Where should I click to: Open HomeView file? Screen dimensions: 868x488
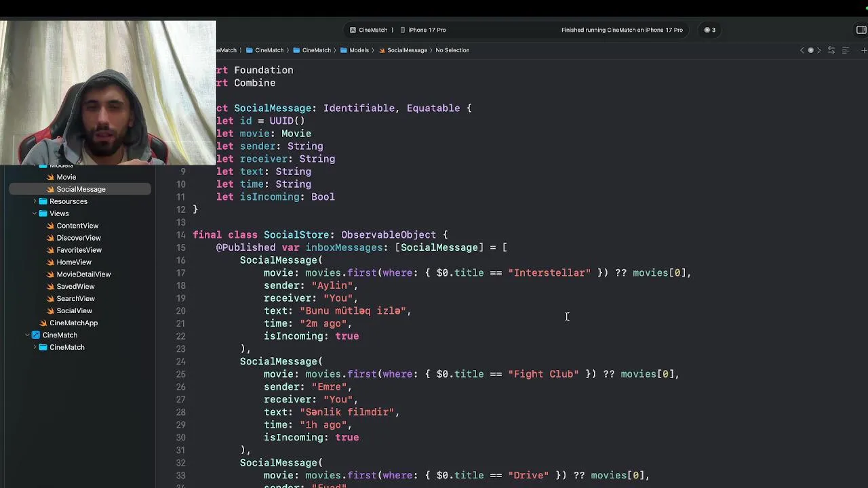pyautogui.click(x=74, y=262)
